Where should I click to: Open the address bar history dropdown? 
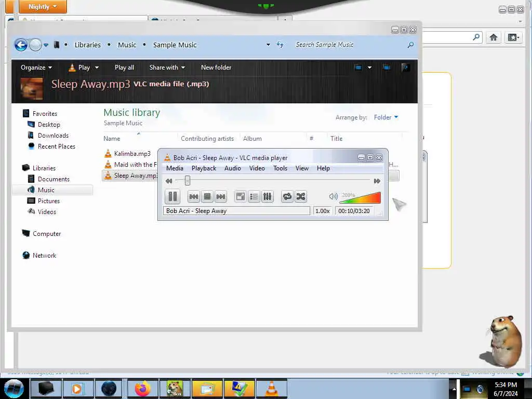268,45
